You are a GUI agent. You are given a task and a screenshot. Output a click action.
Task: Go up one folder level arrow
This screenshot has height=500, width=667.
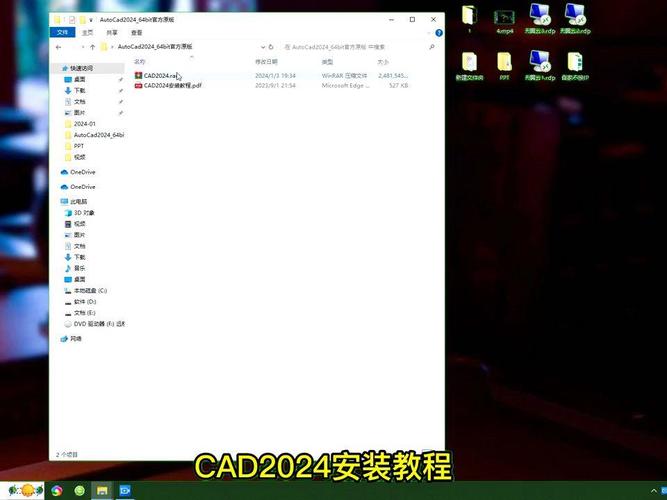pos(92,47)
